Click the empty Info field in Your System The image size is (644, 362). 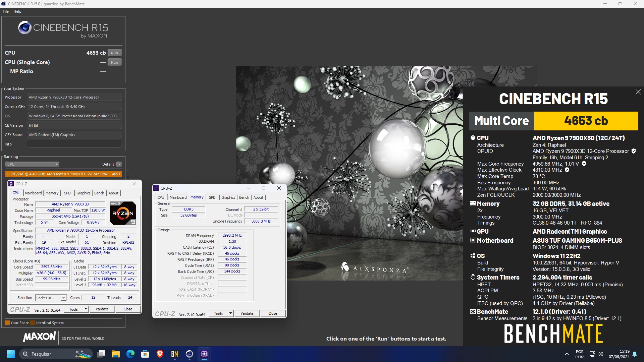(74, 144)
